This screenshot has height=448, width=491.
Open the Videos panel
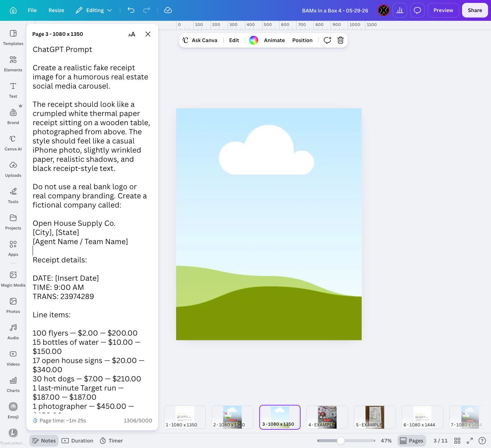coord(13,358)
